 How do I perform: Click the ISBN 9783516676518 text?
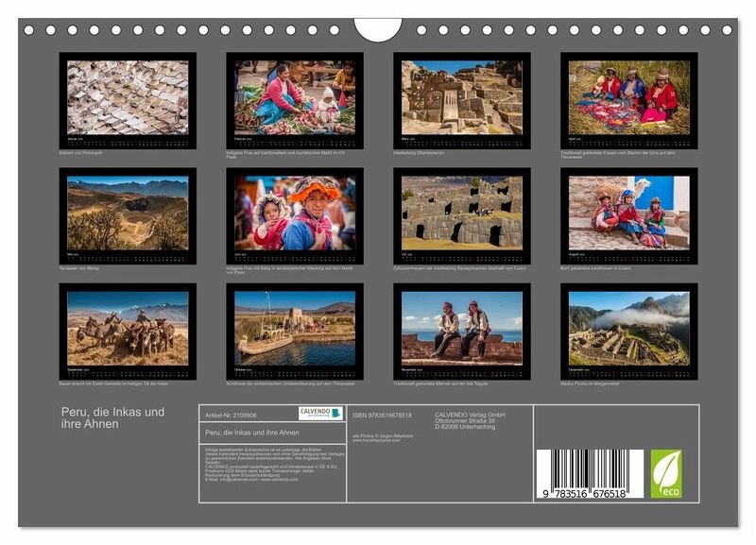(382, 415)
